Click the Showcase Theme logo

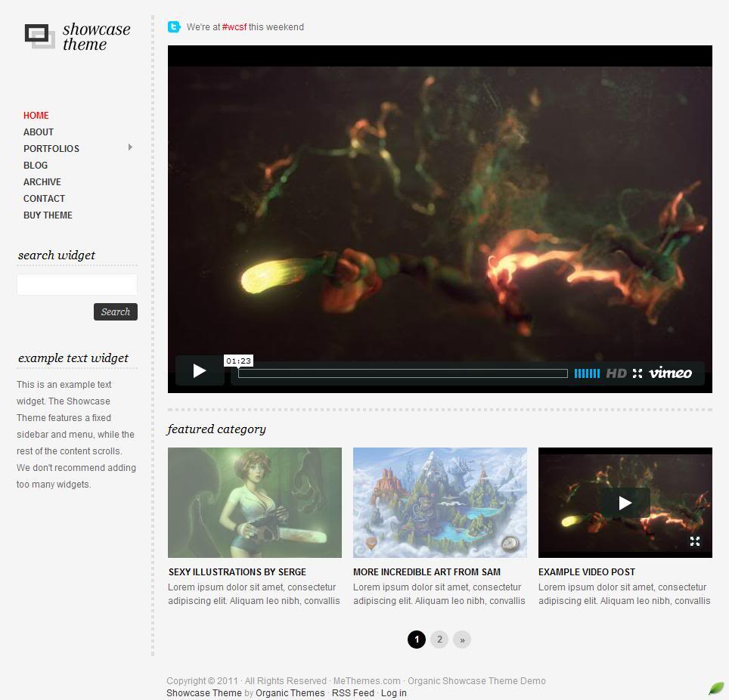tap(77, 36)
